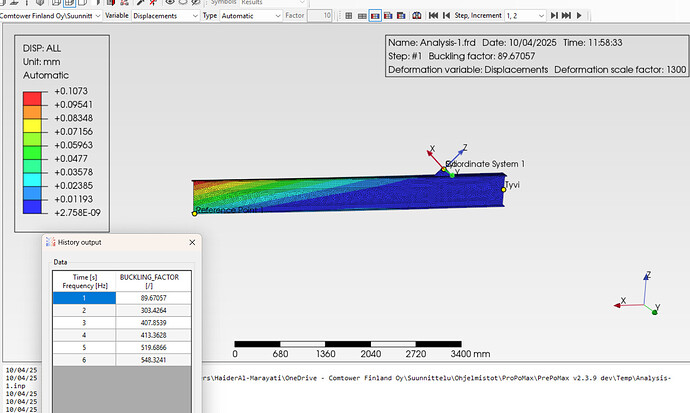Open the results query binoculars icon

click(417, 16)
